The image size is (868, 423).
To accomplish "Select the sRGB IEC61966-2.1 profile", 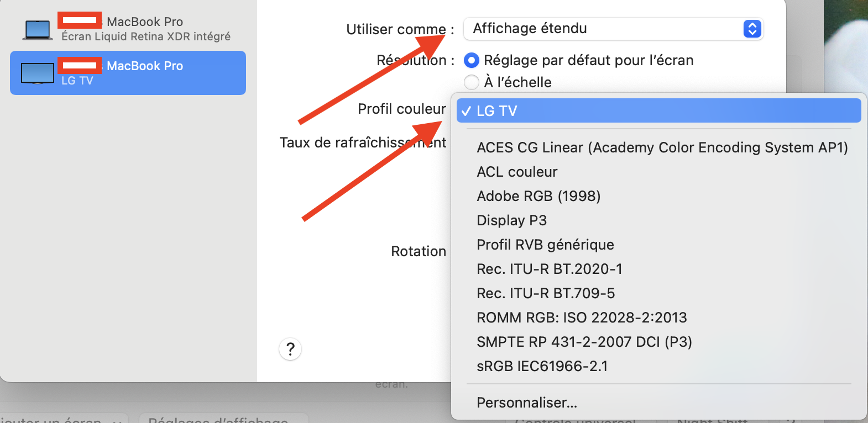I will 542,366.
